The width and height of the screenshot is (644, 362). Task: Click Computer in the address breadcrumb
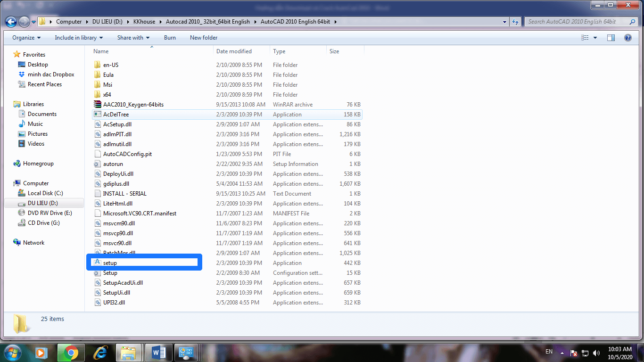click(69, 22)
